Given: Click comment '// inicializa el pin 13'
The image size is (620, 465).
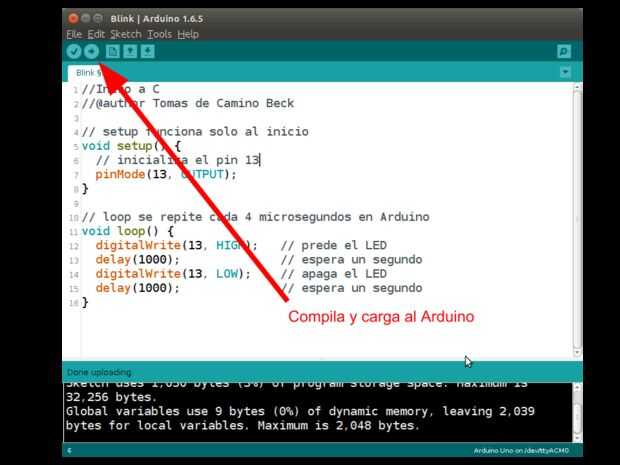Looking at the screenshot, I should point(177,160).
